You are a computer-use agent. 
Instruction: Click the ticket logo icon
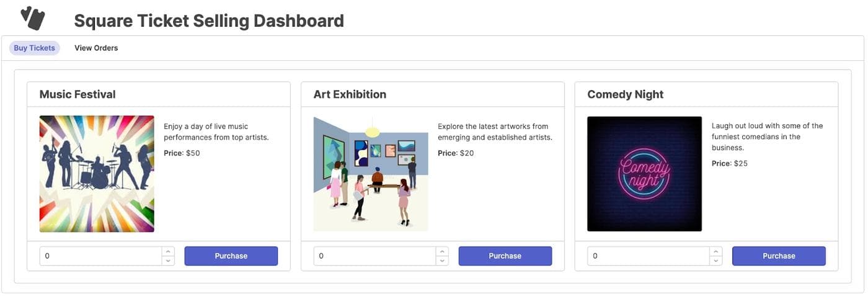pyautogui.click(x=32, y=18)
